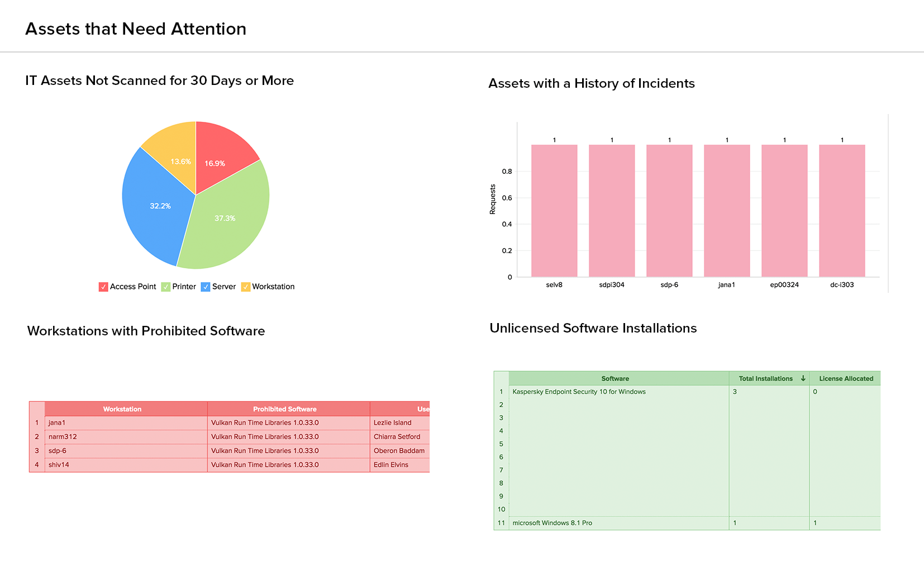Sort by the Workstation column header
This screenshot has width=924, height=569.
(x=122, y=409)
